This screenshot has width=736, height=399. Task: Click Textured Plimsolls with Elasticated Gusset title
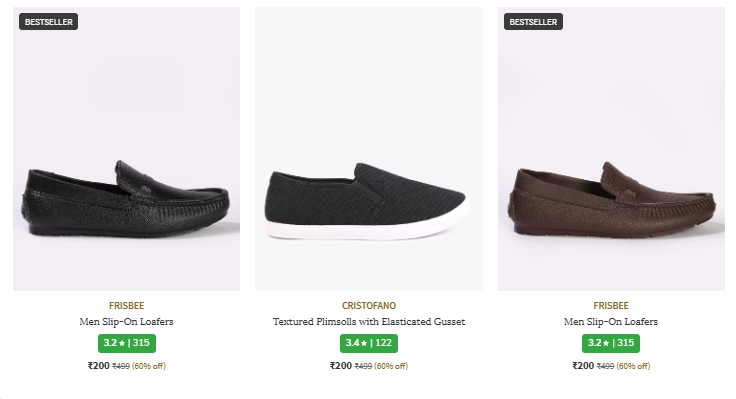coord(369,322)
